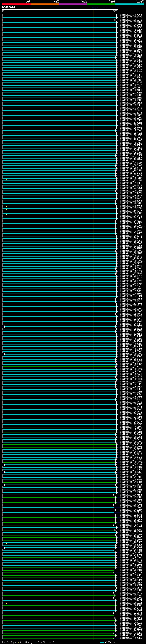Select hit label UniRef100_B5ZQJ1

[x=131, y=374]
